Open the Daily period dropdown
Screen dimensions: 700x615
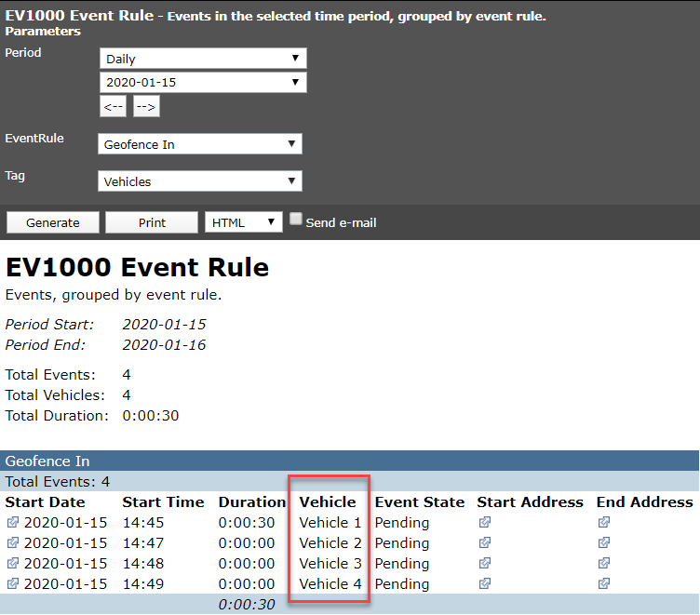203,59
